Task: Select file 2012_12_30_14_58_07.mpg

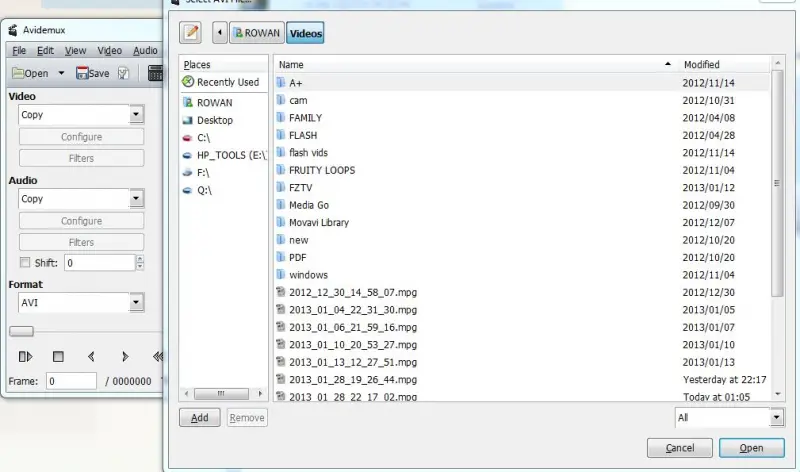Action: pos(522,292)
